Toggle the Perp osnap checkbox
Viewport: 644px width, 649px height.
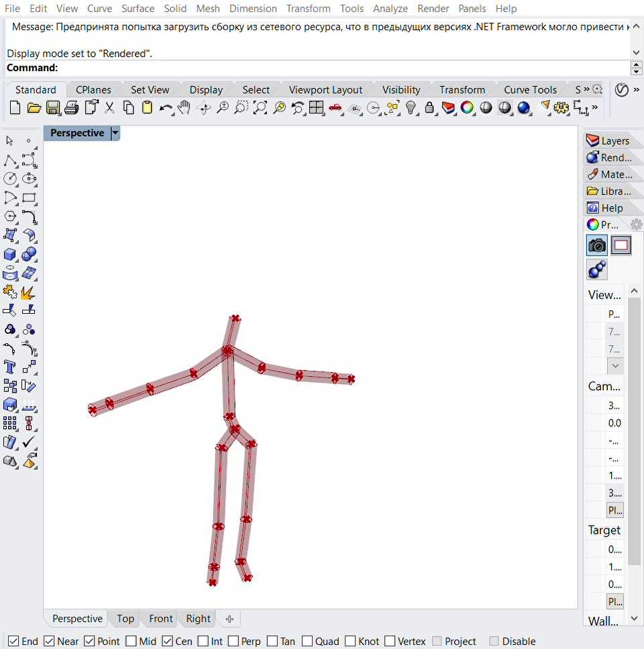click(233, 641)
